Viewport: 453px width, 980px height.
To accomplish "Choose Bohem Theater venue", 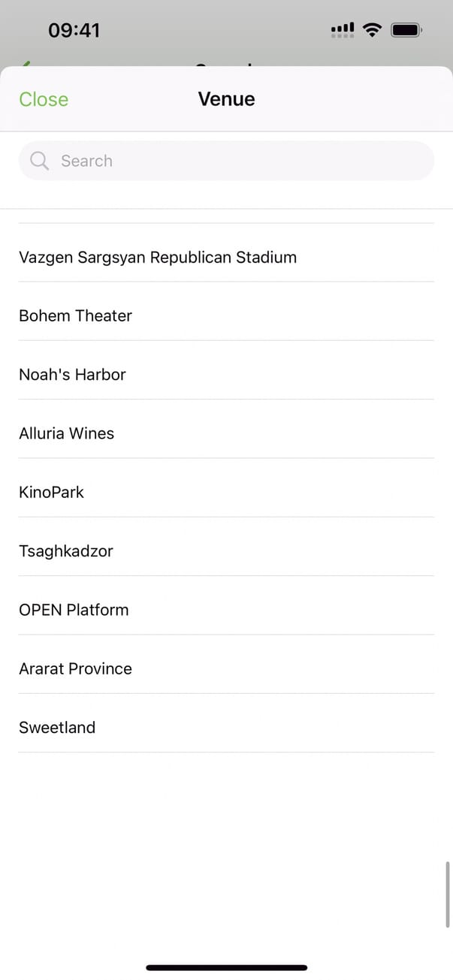I will [x=75, y=315].
